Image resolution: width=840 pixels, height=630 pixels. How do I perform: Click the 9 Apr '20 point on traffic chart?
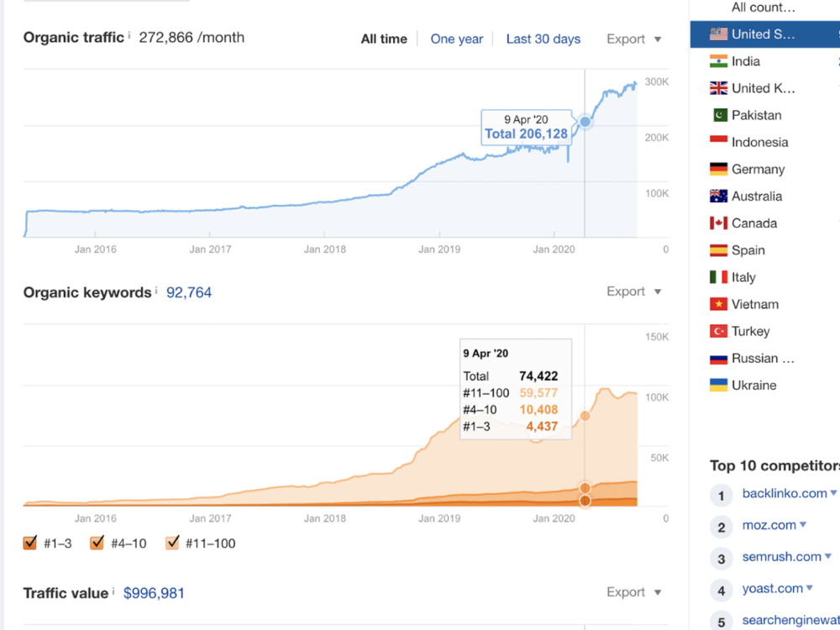coord(585,122)
